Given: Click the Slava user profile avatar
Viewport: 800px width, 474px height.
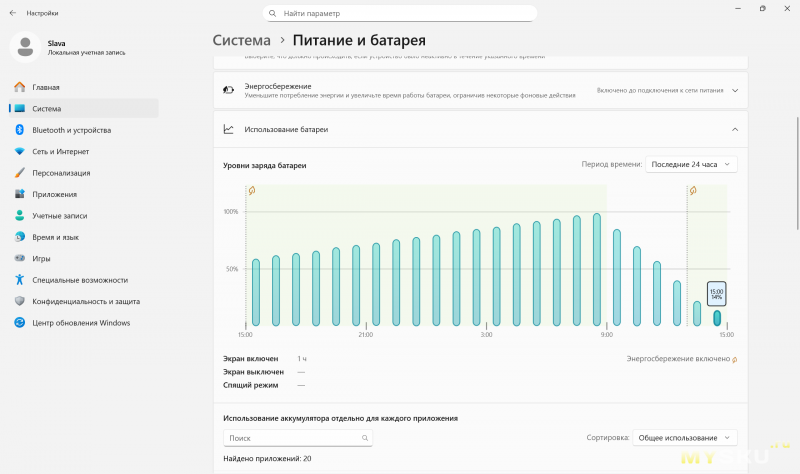Looking at the screenshot, I should (x=25, y=47).
